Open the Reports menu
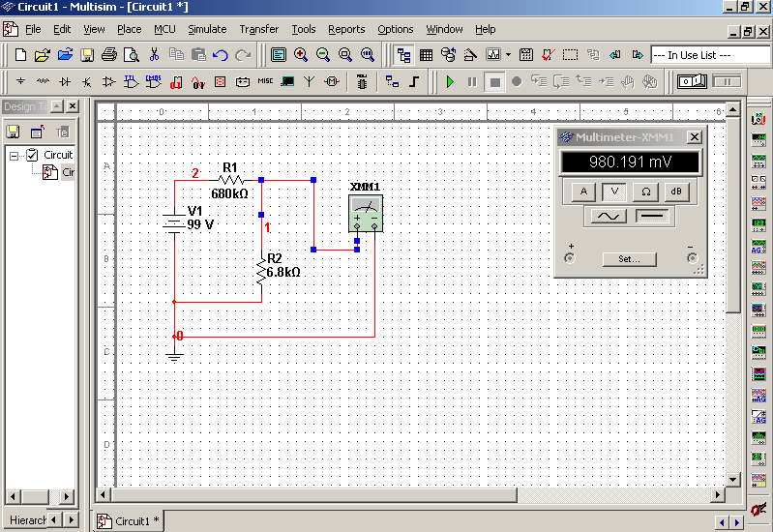773x532 pixels. click(346, 30)
